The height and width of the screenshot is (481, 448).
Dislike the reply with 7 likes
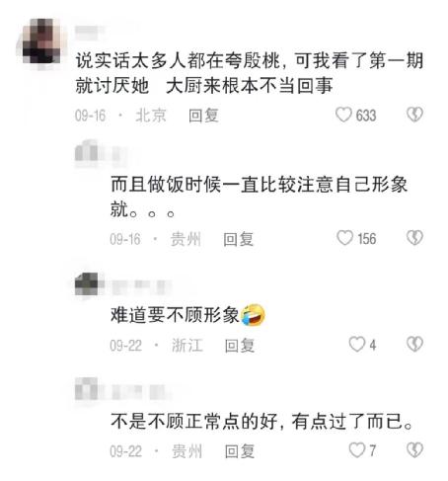coord(414,450)
